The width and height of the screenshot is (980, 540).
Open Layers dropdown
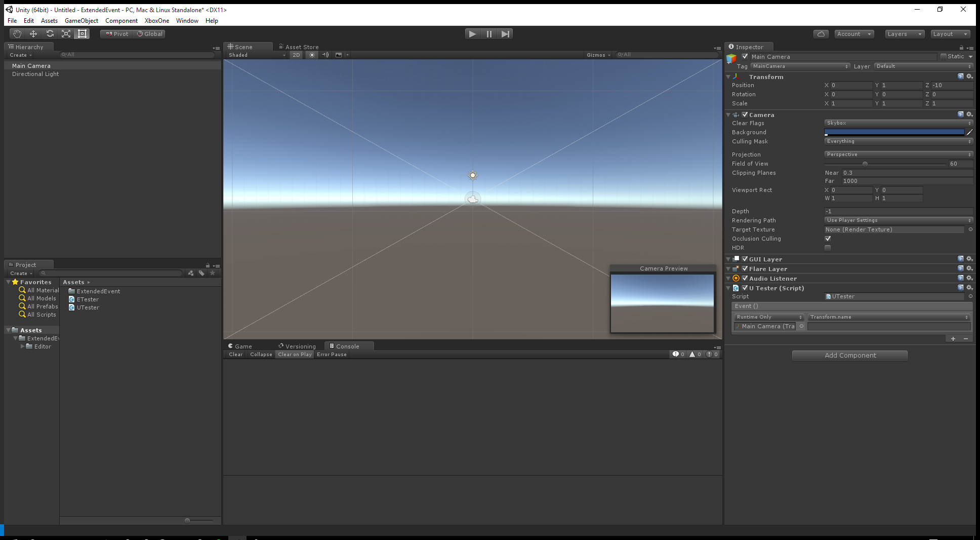pos(905,34)
